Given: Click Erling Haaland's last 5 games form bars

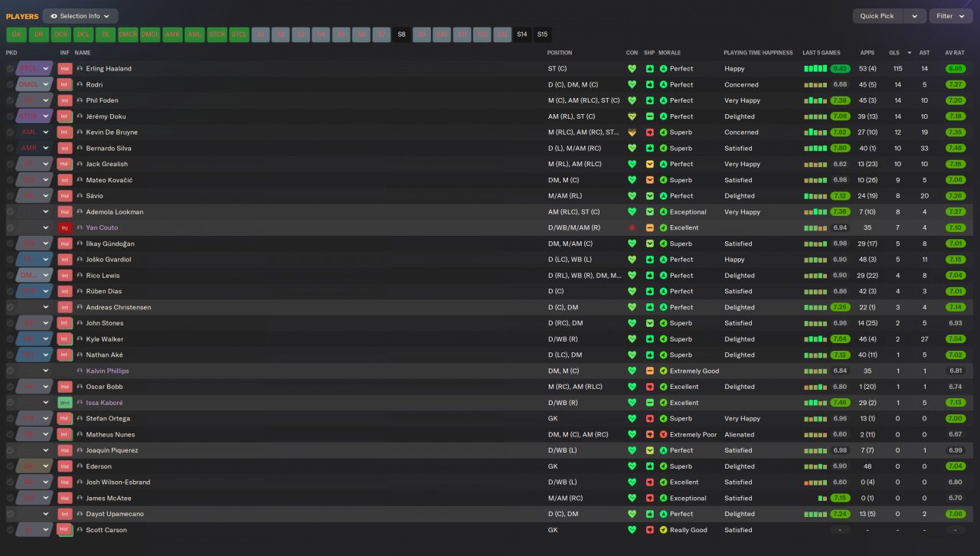Looking at the screenshot, I should (x=816, y=69).
